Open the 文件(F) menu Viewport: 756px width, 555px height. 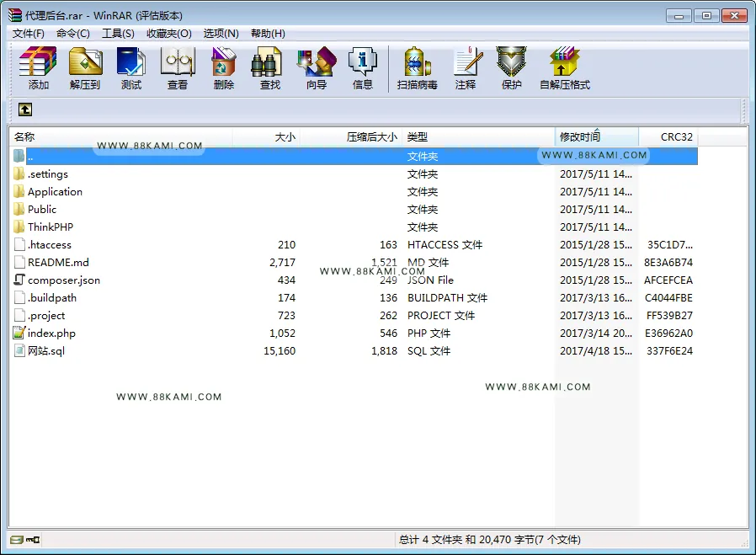pyautogui.click(x=29, y=34)
